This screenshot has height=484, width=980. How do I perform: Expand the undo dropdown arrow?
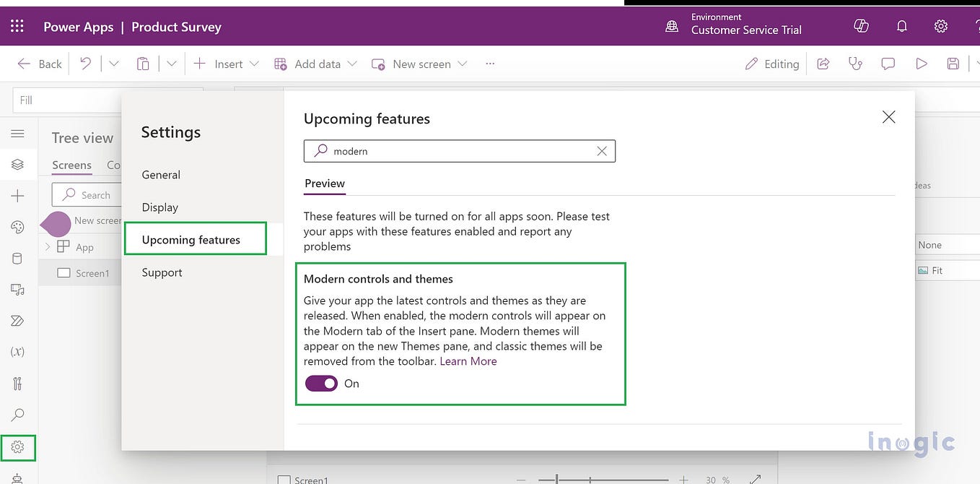coord(114,64)
